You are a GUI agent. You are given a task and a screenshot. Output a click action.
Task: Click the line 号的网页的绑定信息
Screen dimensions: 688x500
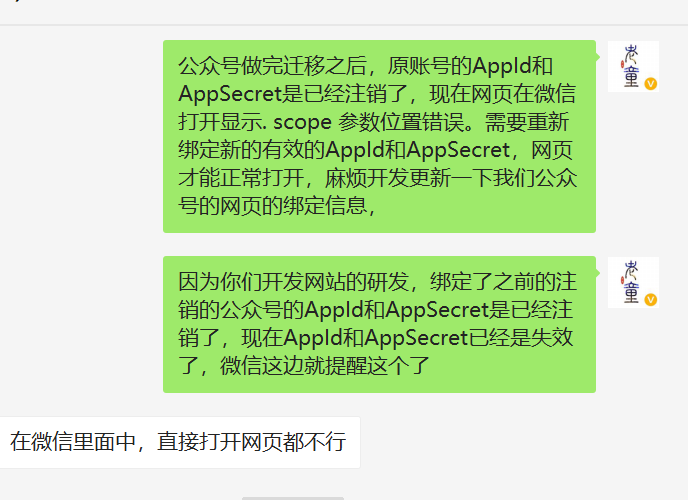click(277, 206)
